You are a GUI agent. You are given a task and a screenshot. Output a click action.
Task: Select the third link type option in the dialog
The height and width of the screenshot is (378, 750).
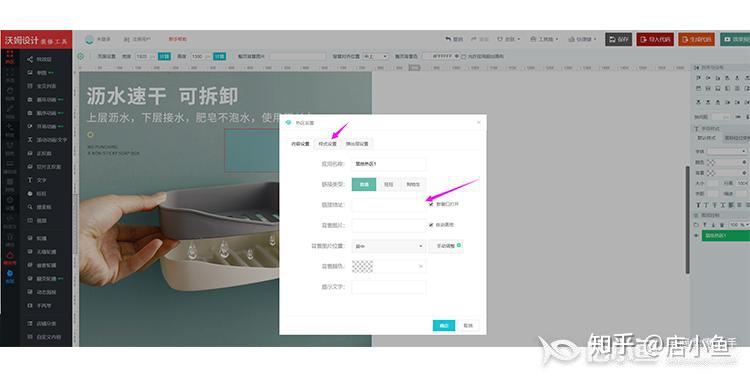coord(413,184)
